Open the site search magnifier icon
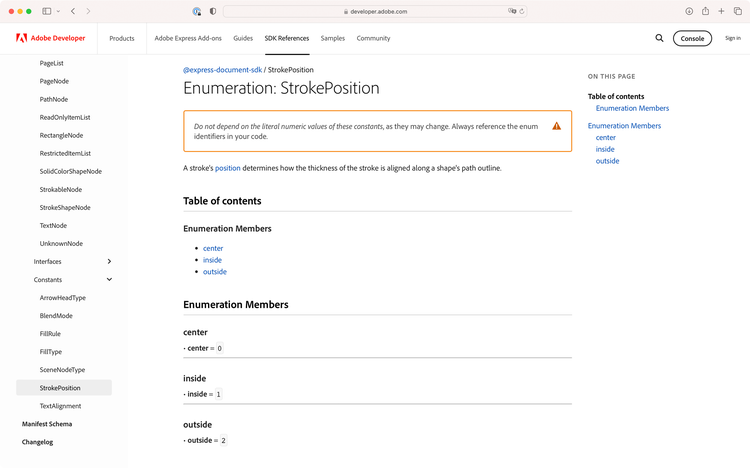 click(x=659, y=38)
